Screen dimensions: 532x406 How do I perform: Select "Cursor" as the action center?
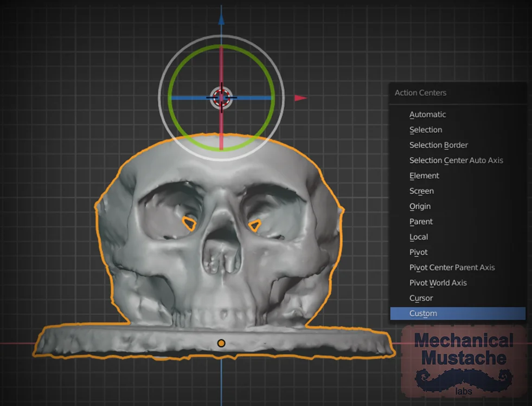coord(420,298)
